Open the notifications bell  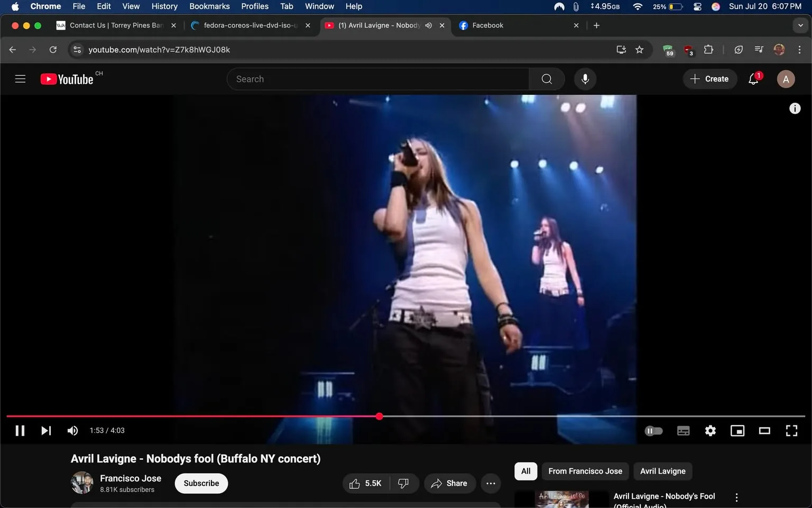point(753,78)
